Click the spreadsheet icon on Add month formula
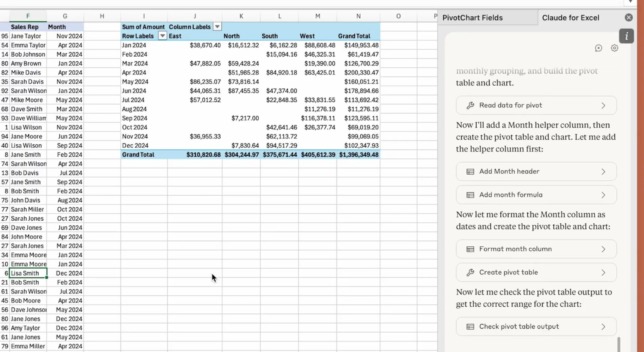 coord(470,195)
